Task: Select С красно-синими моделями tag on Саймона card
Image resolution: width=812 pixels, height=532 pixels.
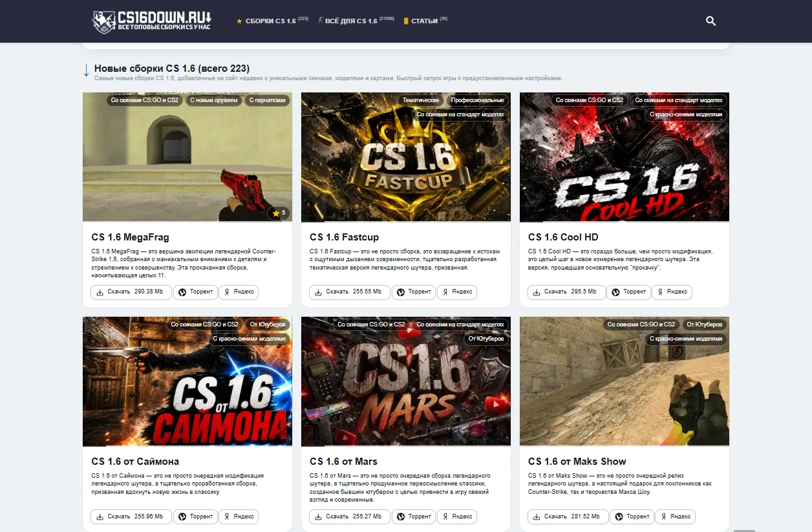Action: (249, 339)
